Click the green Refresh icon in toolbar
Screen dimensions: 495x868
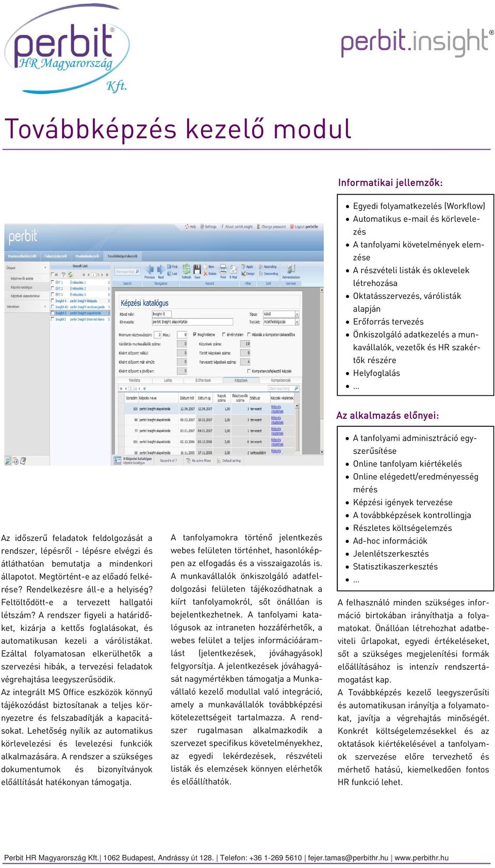pyautogui.click(x=186, y=269)
